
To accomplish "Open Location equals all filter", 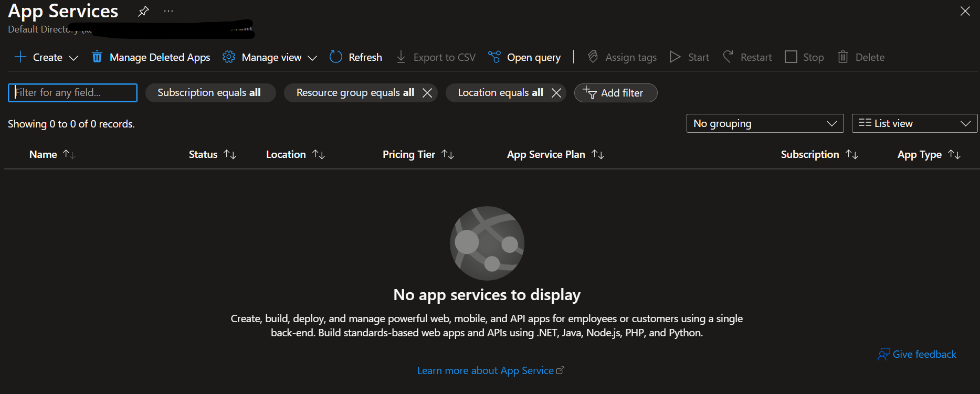I will 500,93.
